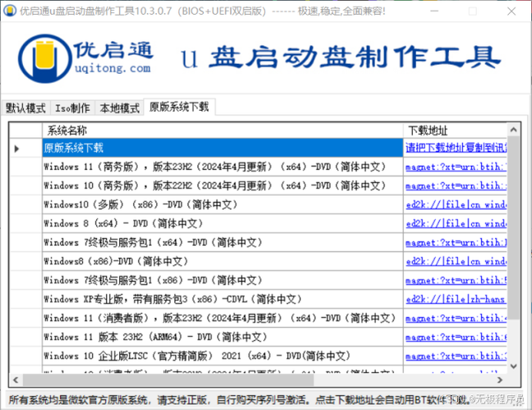Viewport: 532px width, 410px height.
Task: Select Windows 11 商务版 23H2 row
Action: (x=222, y=166)
